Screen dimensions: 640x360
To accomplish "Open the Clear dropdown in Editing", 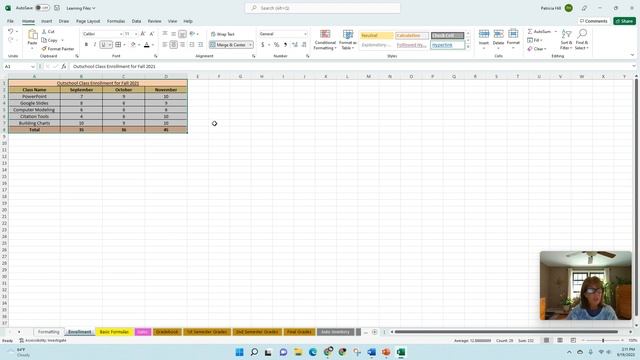I will coord(537,49).
